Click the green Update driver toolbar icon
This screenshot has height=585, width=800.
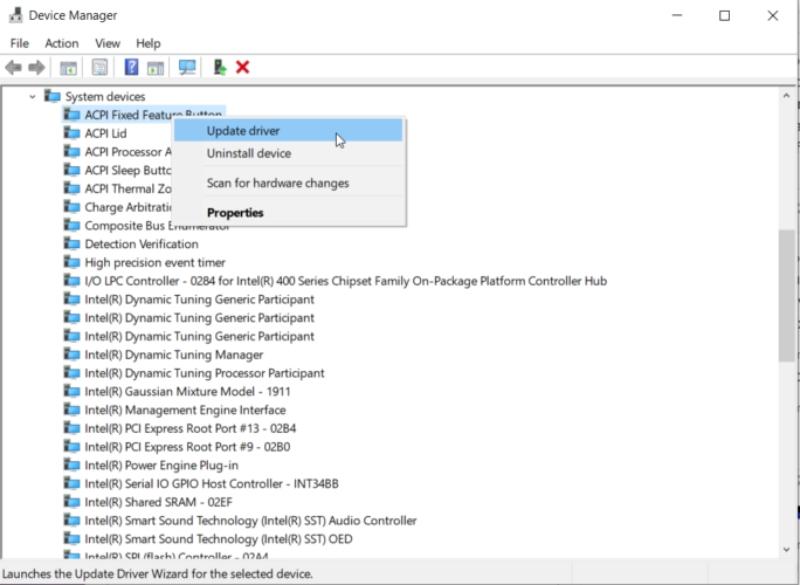pos(219,67)
